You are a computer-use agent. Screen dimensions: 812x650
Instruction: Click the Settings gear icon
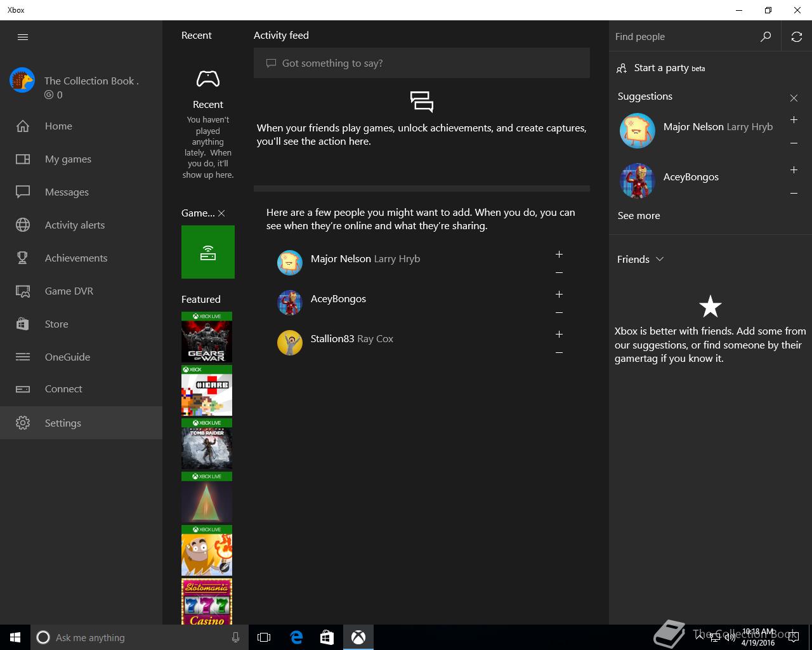click(23, 423)
